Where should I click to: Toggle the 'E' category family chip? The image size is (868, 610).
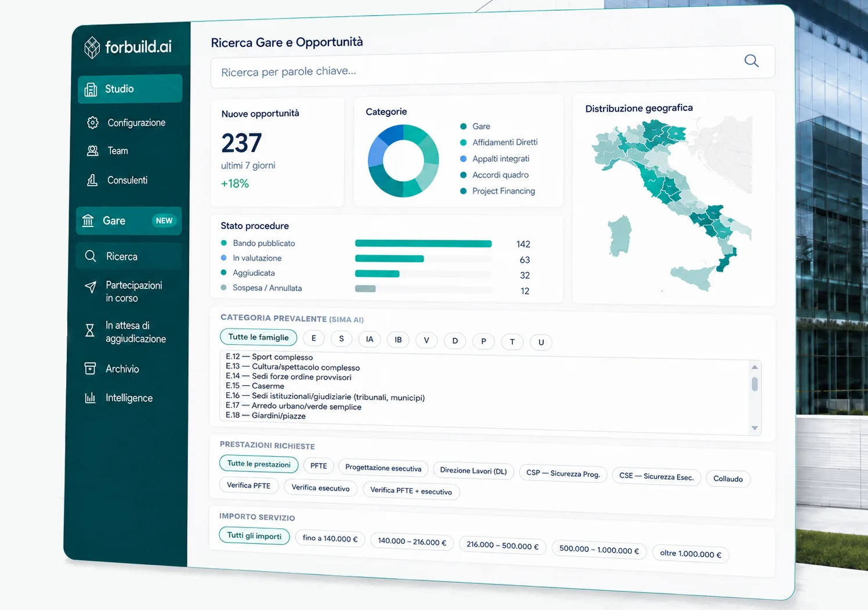(314, 338)
